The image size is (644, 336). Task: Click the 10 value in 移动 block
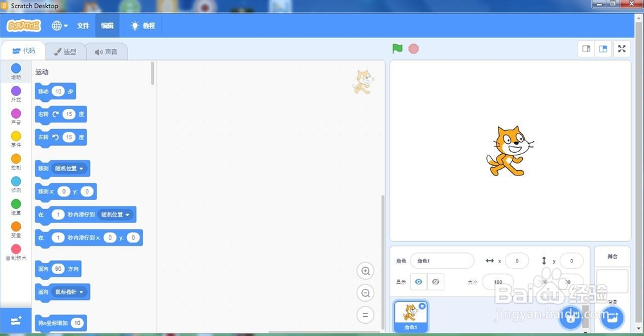click(x=59, y=92)
